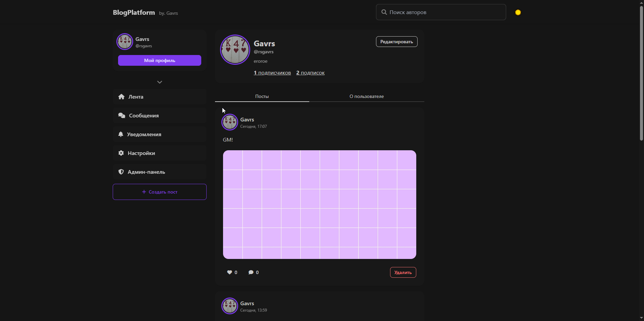The image size is (644, 321).
Task: Click the shield icon for Админ-панель
Action: (121, 172)
